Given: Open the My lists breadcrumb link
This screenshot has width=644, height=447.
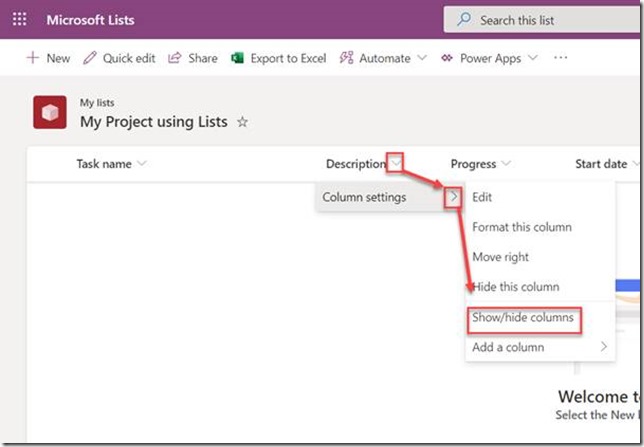Looking at the screenshot, I should [x=96, y=102].
